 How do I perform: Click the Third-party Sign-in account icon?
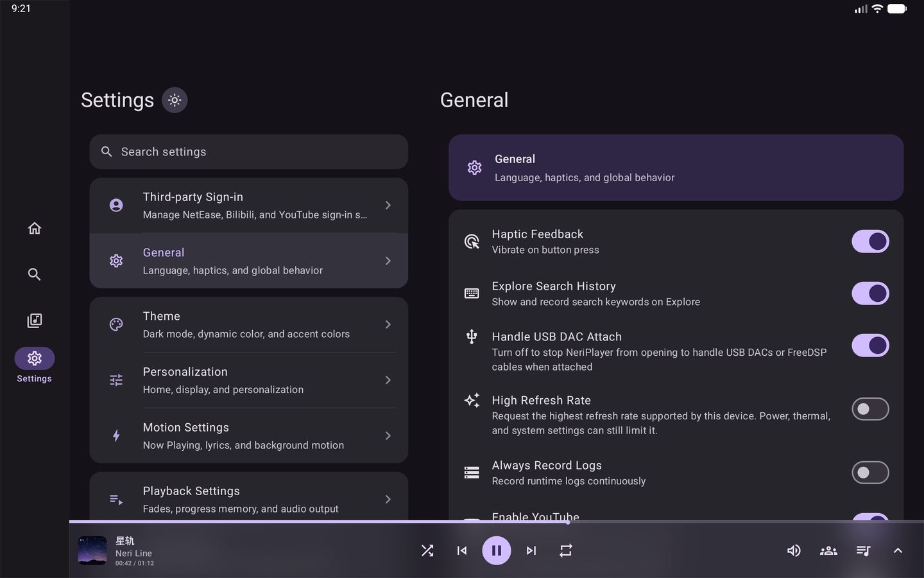(116, 206)
